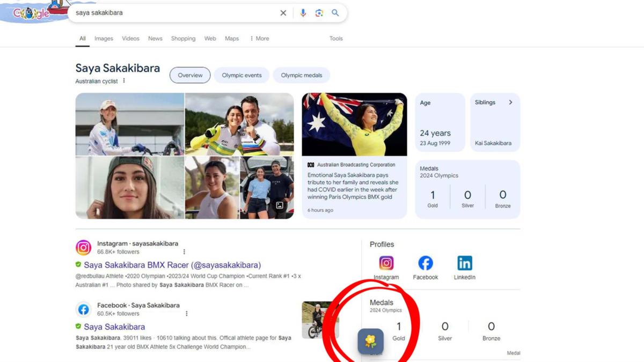Clear the search box with the X icon
644x362 pixels.
coord(283,13)
